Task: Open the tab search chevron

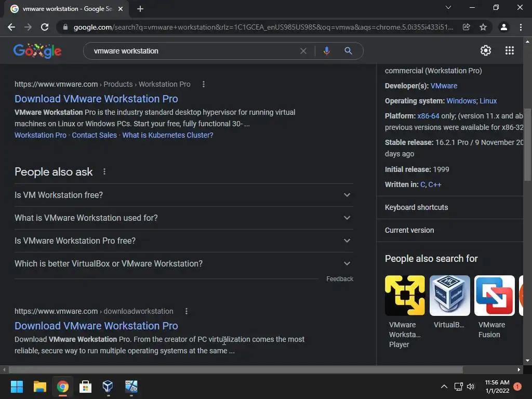Action: (448, 7)
